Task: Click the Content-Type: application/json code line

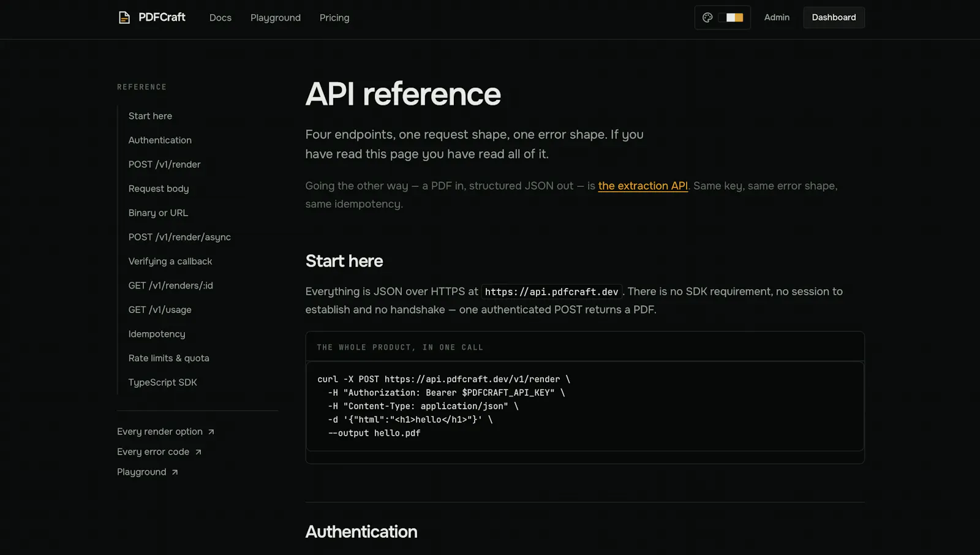Action: (x=423, y=406)
